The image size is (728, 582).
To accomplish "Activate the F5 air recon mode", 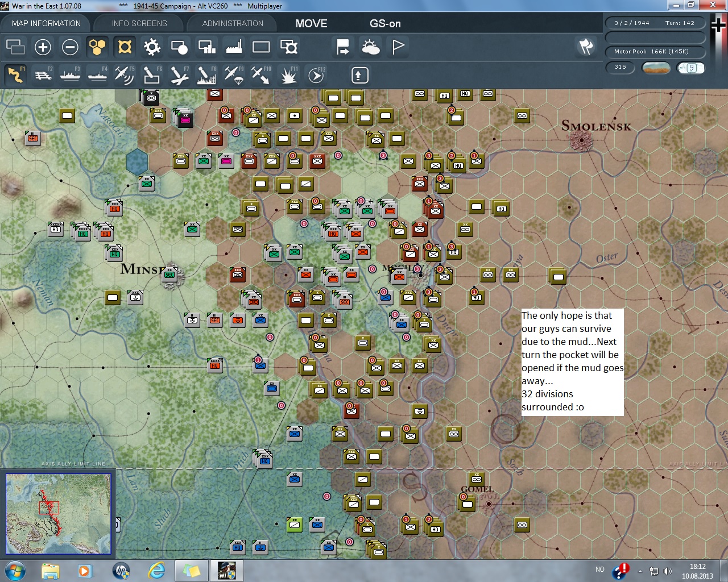I will click(124, 75).
